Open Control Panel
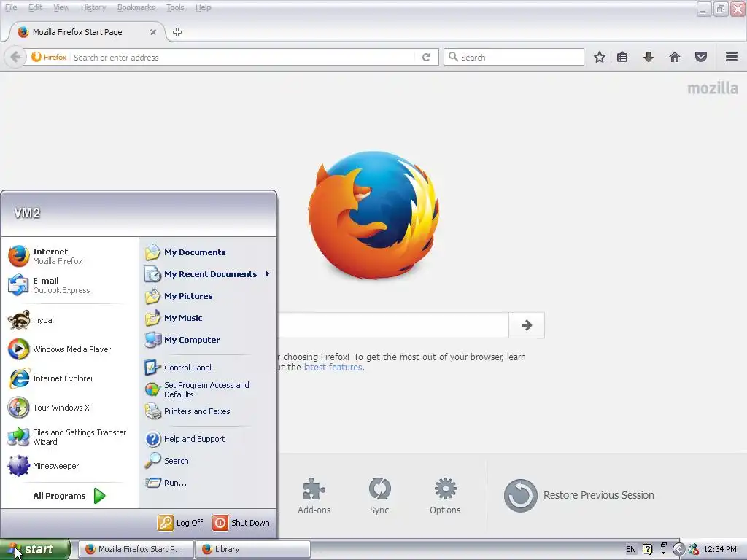 tap(207, 367)
